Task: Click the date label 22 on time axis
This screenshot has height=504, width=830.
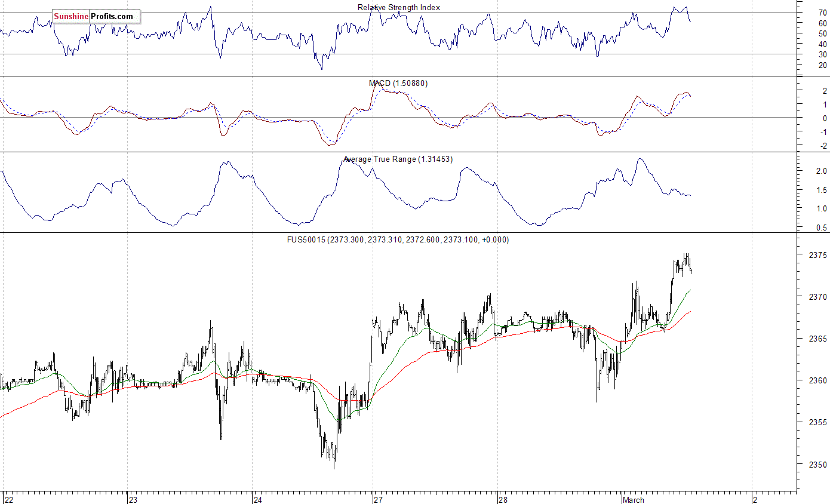Action: [x=8, y=500]
